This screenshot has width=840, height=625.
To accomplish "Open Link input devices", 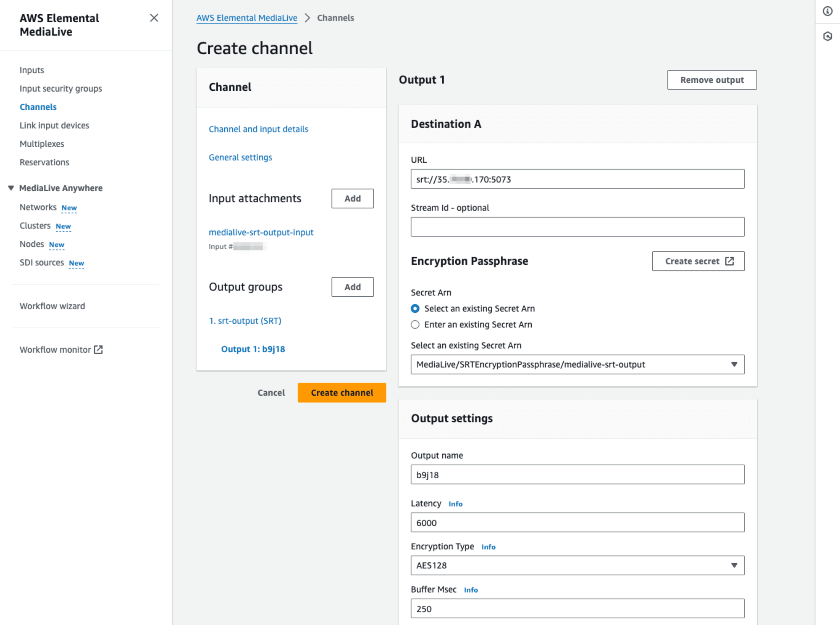I will tap(55, 125).
